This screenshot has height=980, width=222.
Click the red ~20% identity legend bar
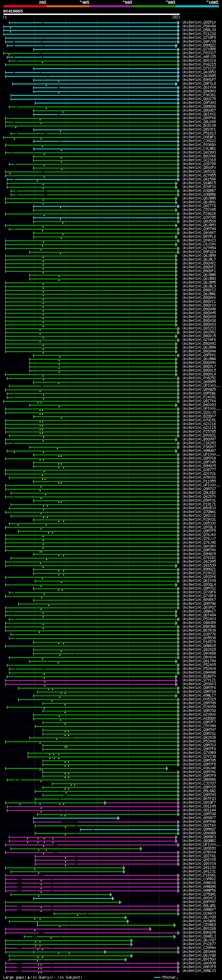(x=25, y=6)
